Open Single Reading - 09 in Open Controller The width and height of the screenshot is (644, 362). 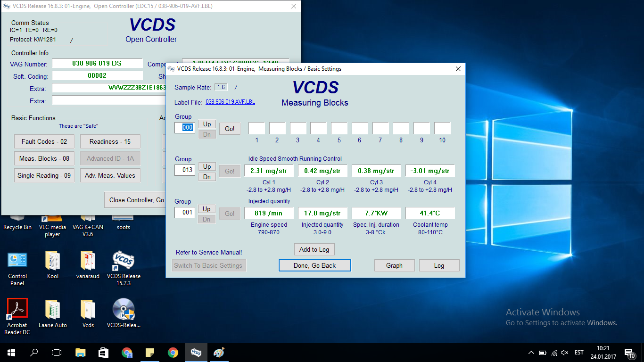click(x=44, y=175)
